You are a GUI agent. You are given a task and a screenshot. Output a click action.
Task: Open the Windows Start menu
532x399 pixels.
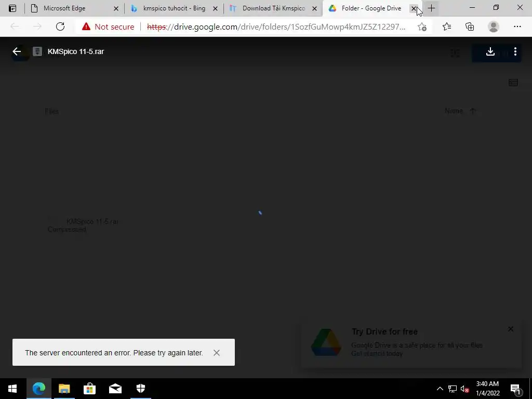point(12,389)
